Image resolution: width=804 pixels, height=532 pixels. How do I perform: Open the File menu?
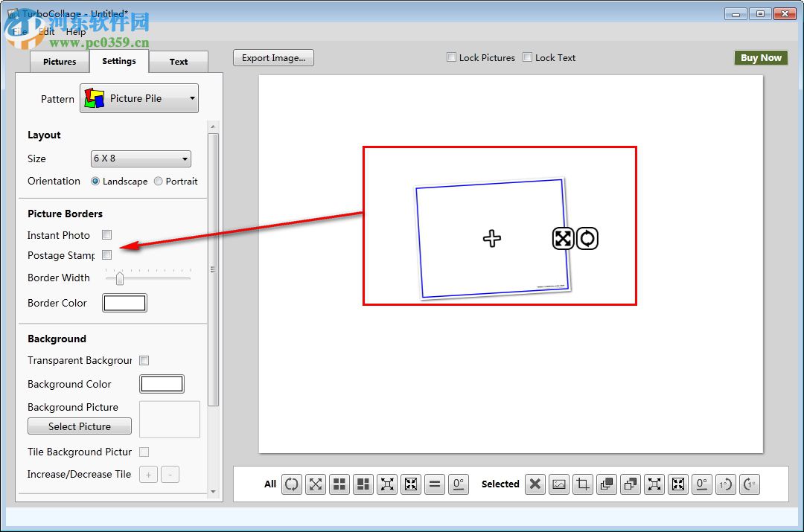coord(19,32)
